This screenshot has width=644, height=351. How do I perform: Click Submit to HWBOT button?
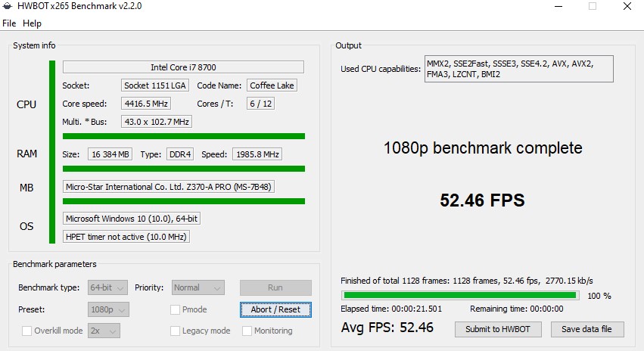coord(498,329)
